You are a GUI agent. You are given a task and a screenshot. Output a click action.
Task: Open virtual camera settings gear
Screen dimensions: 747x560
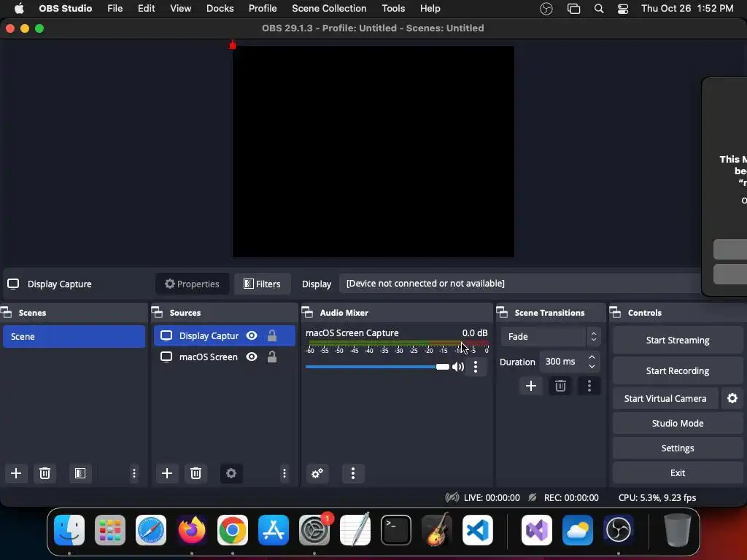732,398
